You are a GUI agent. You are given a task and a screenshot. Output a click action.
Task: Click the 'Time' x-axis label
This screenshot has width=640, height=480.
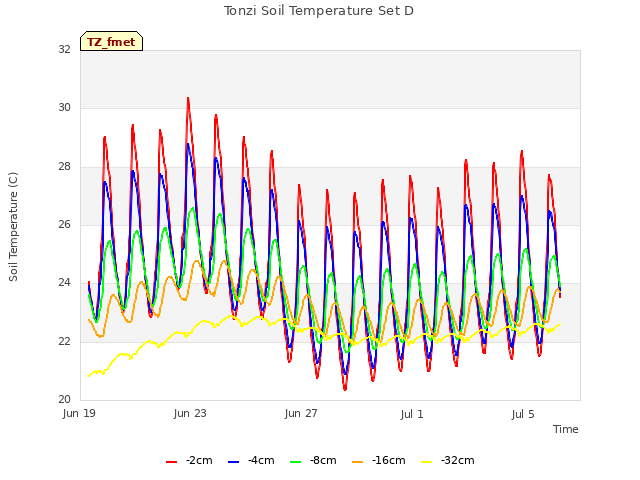tap(566, 429)
